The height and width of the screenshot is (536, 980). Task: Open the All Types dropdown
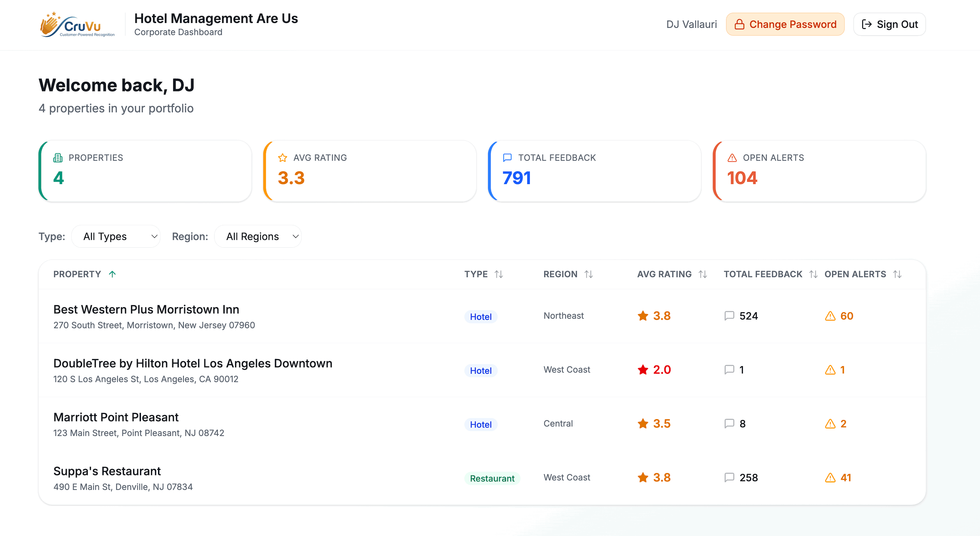[x=116, y=236]
